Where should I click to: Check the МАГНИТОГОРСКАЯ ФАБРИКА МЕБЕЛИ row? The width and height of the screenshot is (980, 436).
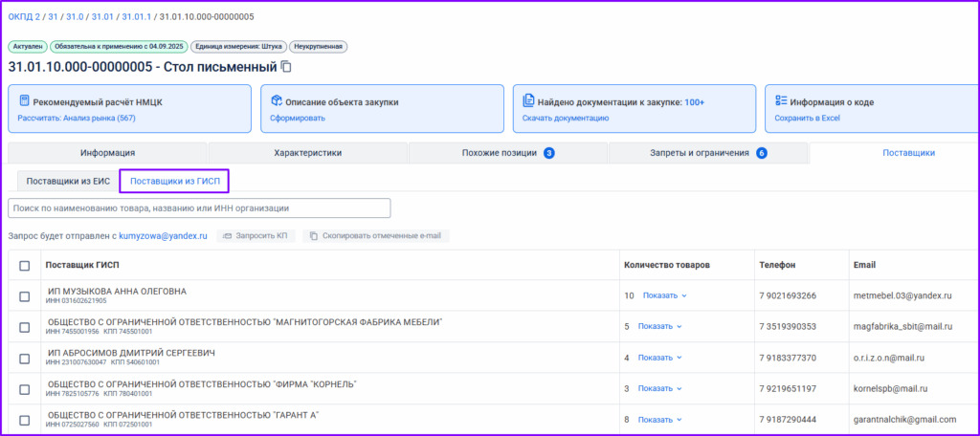24,327
